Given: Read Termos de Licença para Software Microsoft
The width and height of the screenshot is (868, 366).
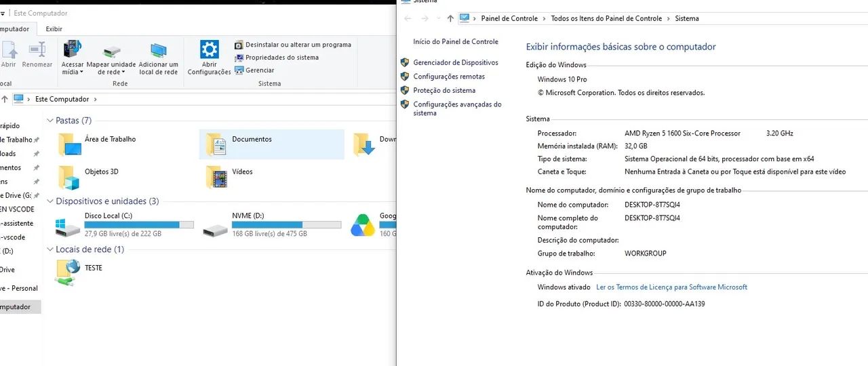Looking at the screenshot, I should [671, 287].
